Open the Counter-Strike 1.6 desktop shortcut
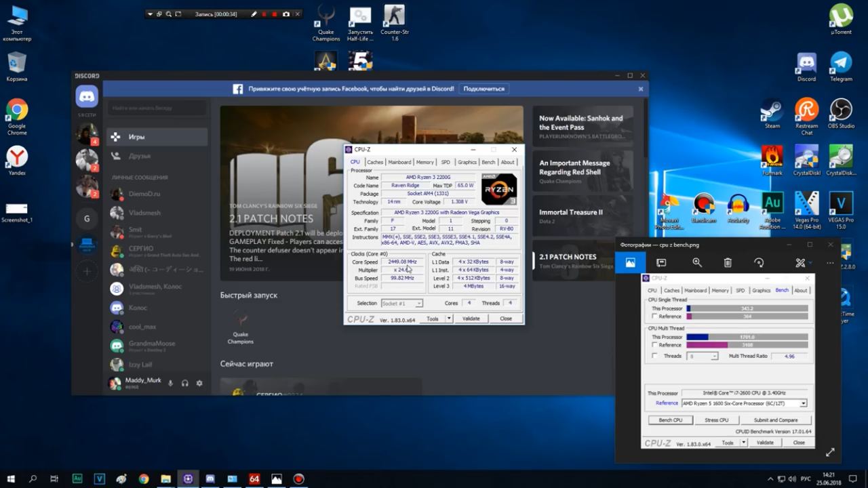This screenshot has width=868, height=488. [395, 24]
